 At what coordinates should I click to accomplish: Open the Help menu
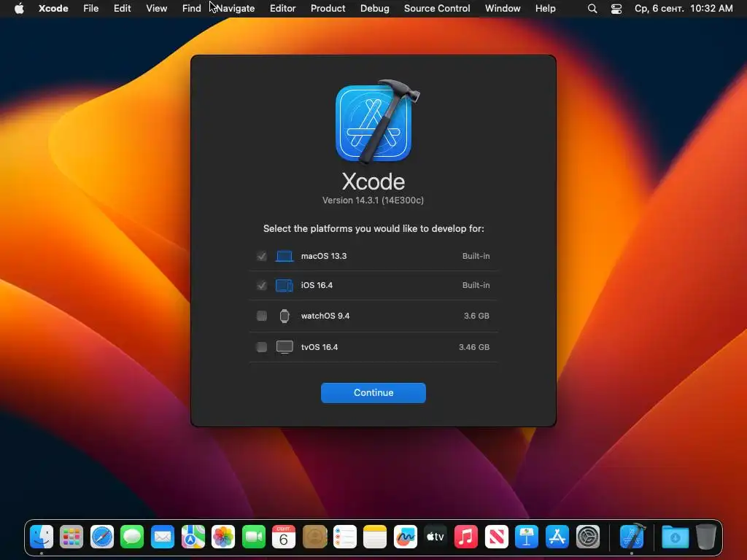point(545,9)
